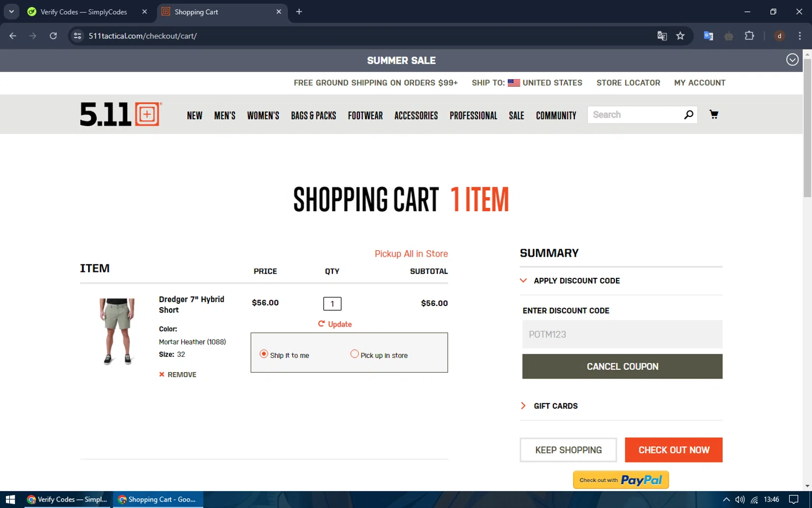Check out with PayPal

pos(621,480)
